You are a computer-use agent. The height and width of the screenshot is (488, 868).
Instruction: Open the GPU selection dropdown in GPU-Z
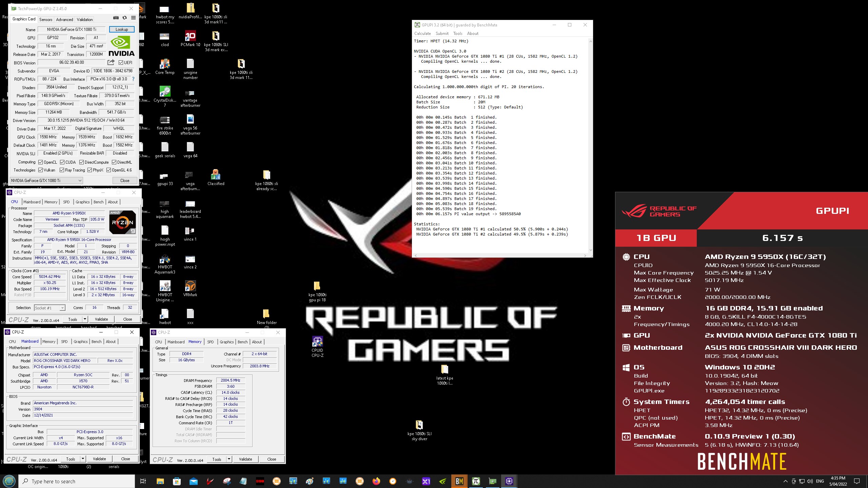coord(46,181)
